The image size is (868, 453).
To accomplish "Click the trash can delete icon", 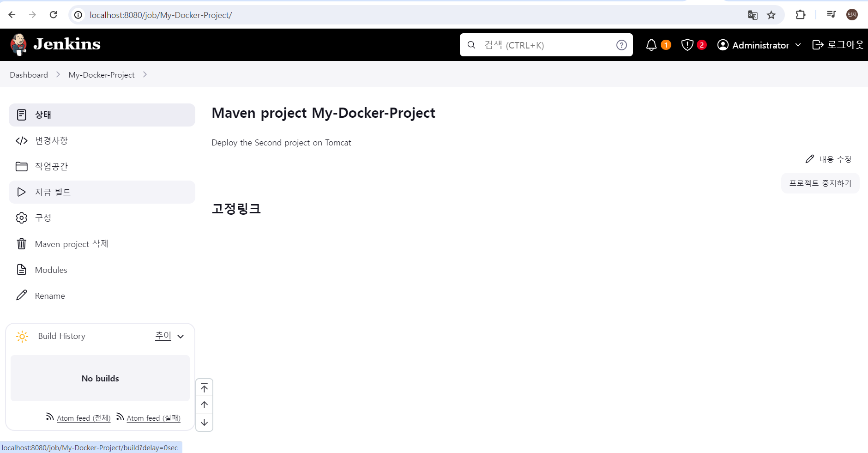I will (22, 244).
